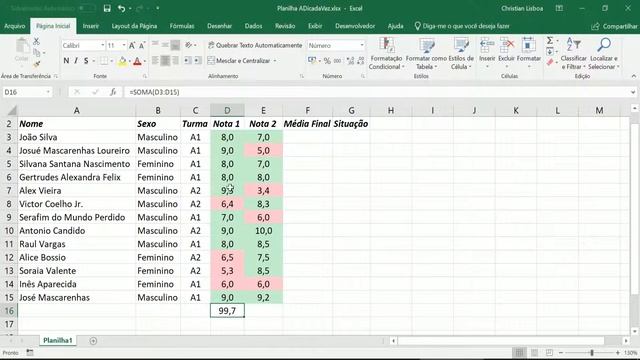Image resolution: width=640 pixels, height=360 pixels.
Task: Click the Undo arrow icon
Action: (x=121, y=8)
